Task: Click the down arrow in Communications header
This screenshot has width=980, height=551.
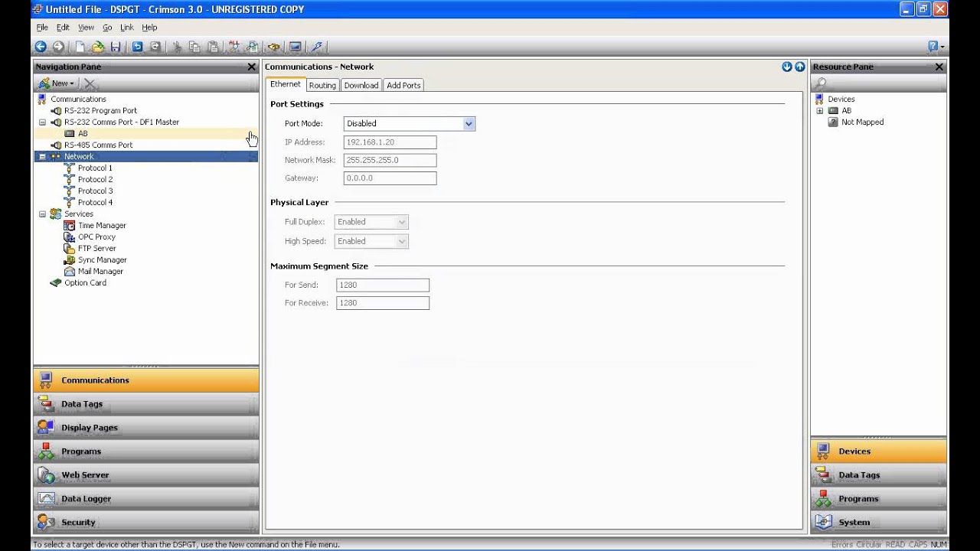Action: [787, 67]
